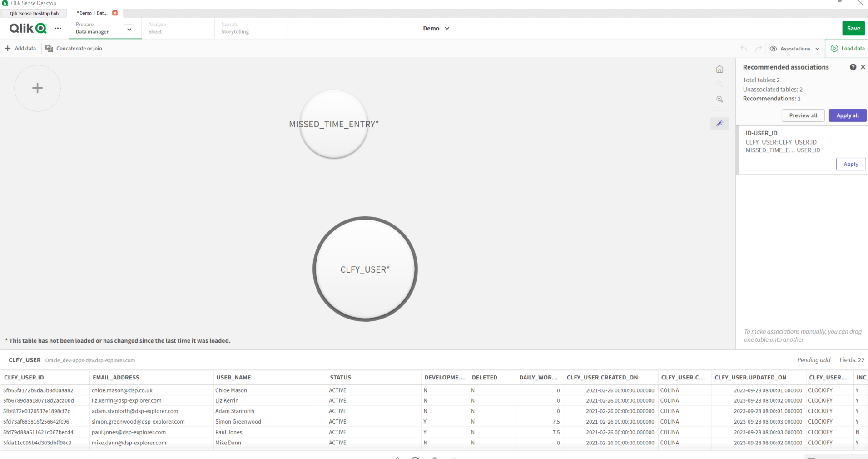
Task: Click the Qlik logo
Action: point(28,28)
